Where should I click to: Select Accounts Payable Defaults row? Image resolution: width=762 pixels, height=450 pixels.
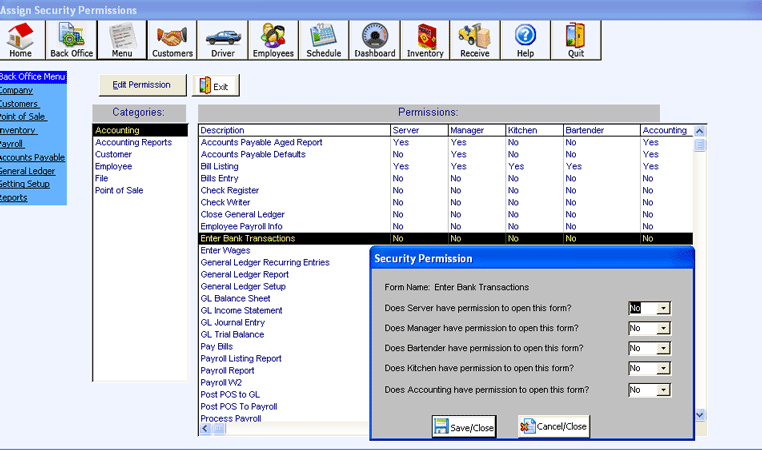tap(446, 155)
